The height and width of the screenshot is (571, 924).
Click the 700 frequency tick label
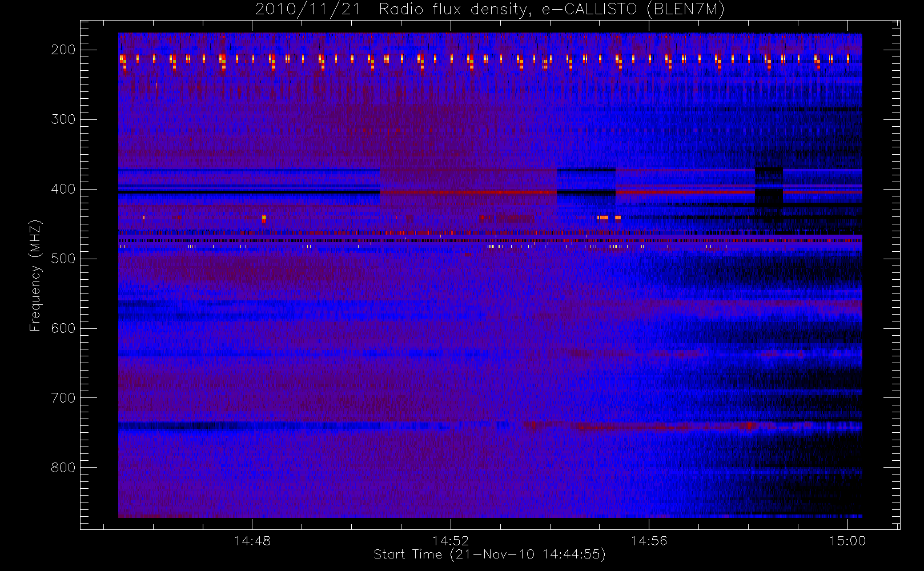click(63, 398)
